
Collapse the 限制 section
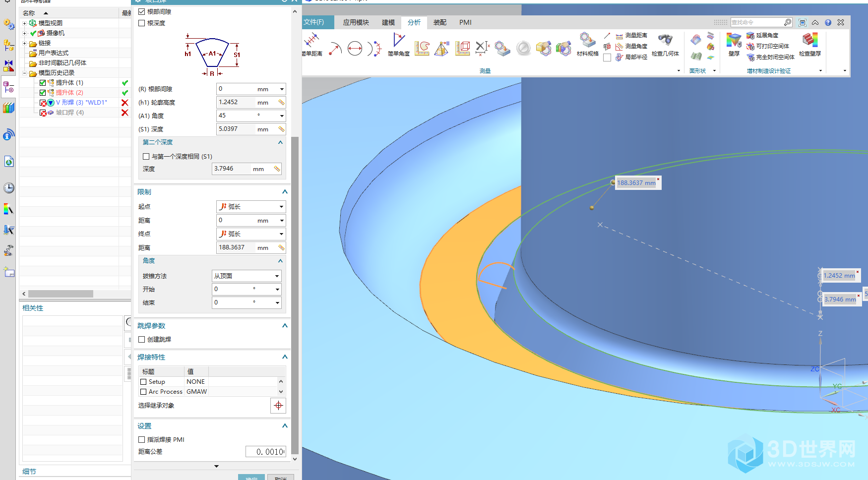[285, 192]
